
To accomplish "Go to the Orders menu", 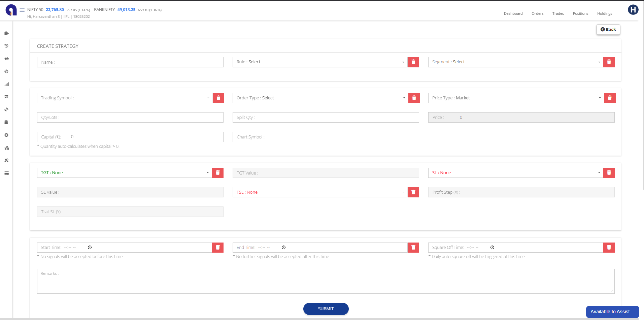I will pos(537,13).
